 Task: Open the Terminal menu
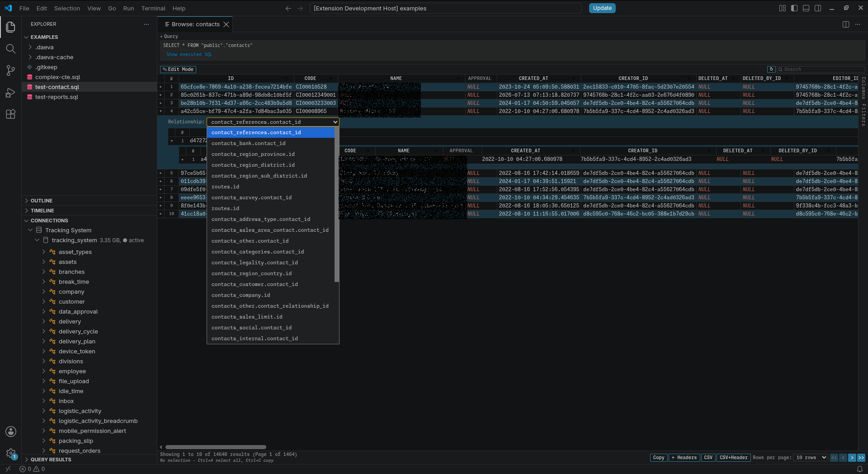coord(153,8)
